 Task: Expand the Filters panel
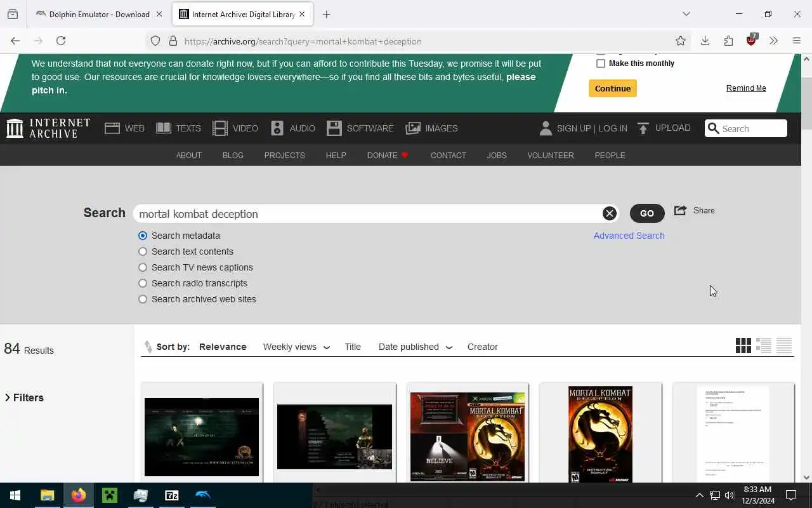(x=25, y=398)
